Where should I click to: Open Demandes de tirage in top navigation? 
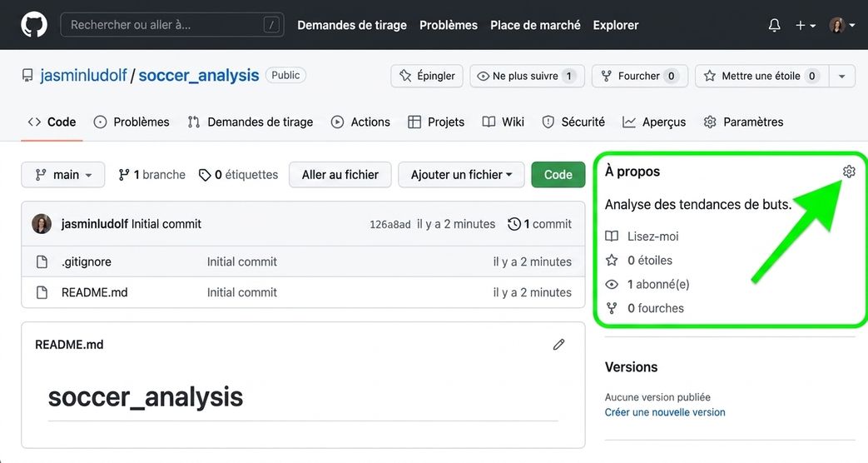(352, 25)
